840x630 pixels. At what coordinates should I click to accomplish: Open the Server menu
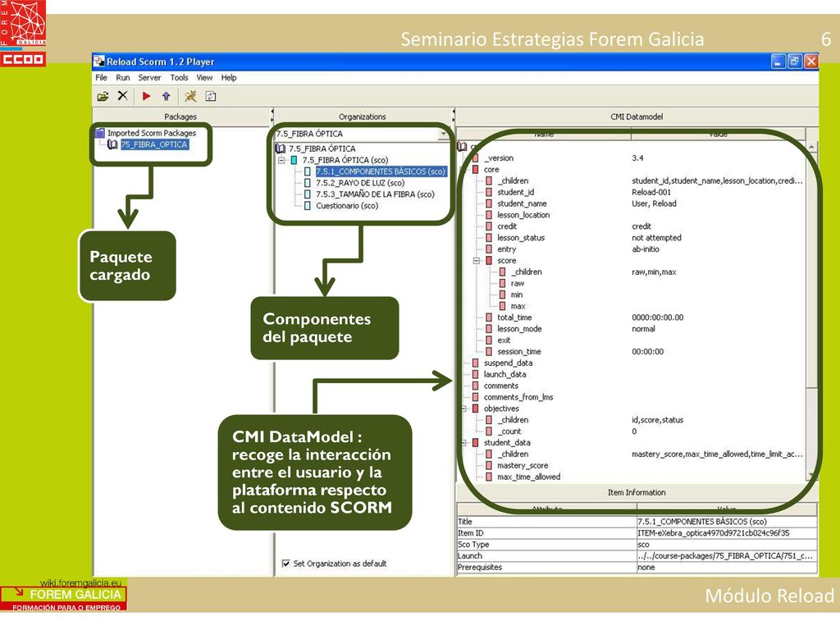pos(149,78)
